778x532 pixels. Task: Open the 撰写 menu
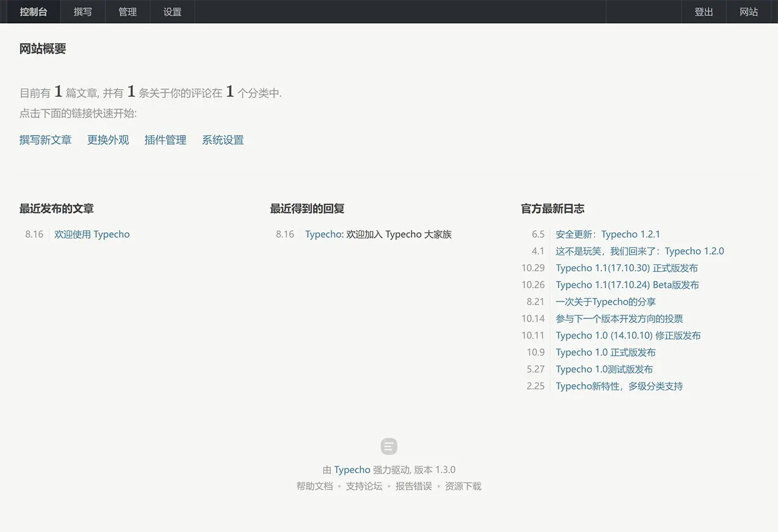point(83,12)
